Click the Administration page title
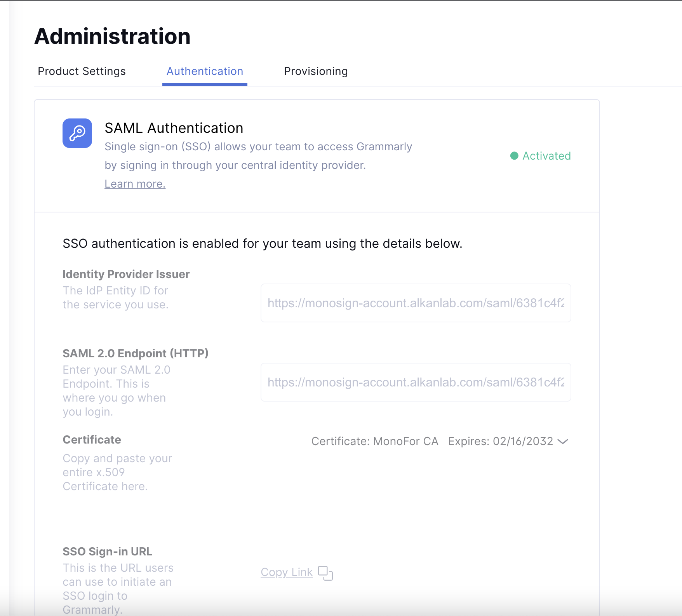Image resolution: width=682 pixels, height=616 pixels. pyautogui.click(x=112, y=37)
